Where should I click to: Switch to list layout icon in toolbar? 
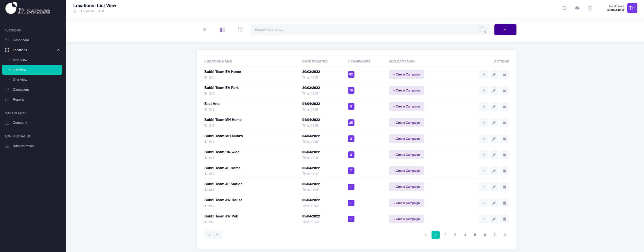point(223,30)
